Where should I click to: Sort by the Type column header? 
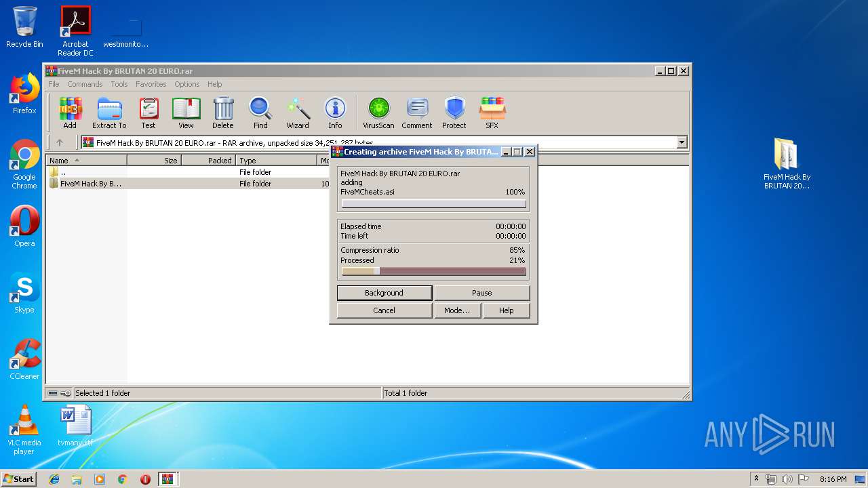pos(277,161)
